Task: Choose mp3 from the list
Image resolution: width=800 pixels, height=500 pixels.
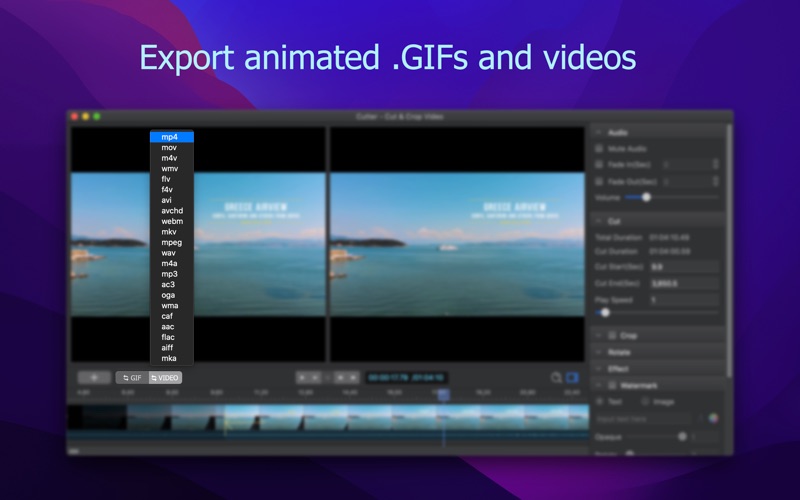Action: point(172,274)
